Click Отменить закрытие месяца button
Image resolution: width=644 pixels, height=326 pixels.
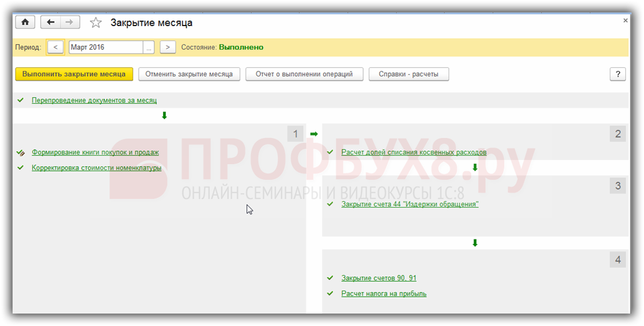coord(189,74)
